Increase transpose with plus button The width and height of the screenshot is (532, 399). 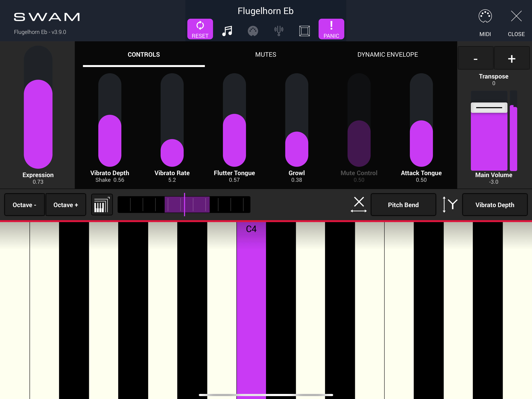pos(512,58)
